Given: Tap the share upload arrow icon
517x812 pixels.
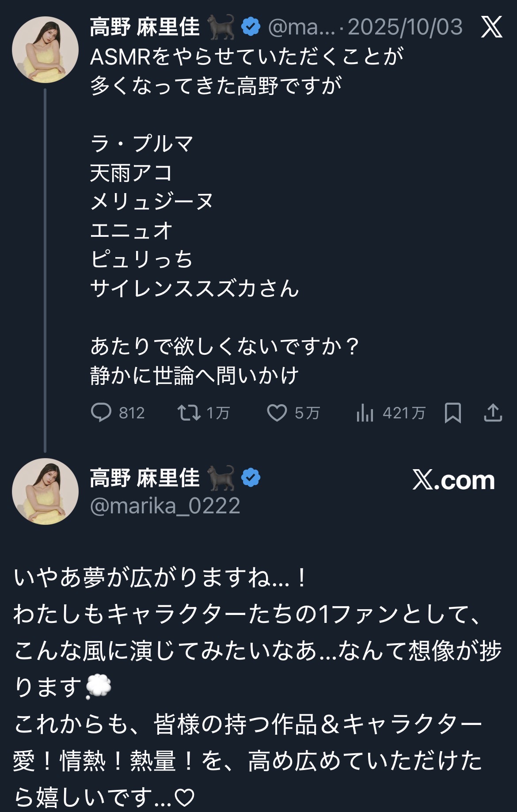Looking at the screenshot, I should tap(493, 413).
